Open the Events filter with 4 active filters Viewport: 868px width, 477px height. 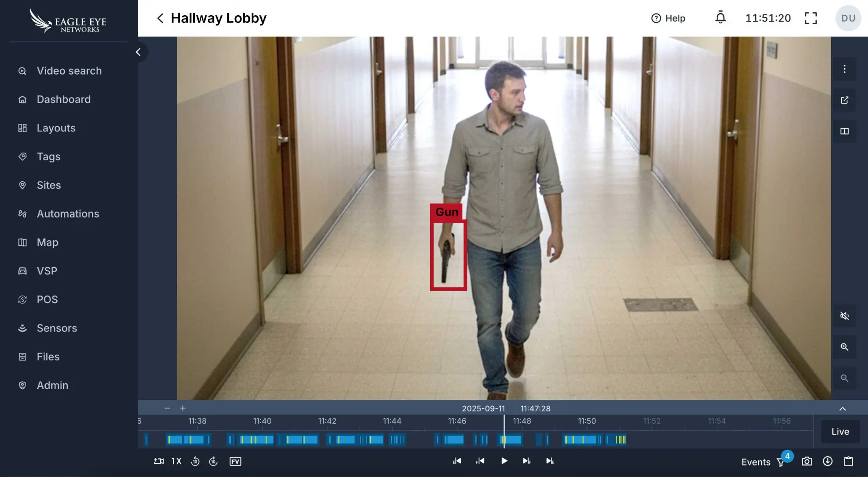click(x=781, y=462)
